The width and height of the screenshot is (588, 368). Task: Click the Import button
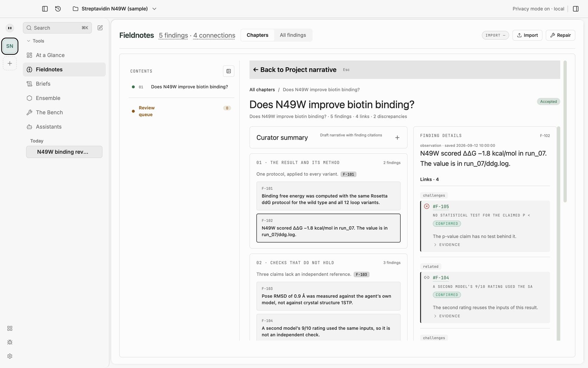coord(527,35)
